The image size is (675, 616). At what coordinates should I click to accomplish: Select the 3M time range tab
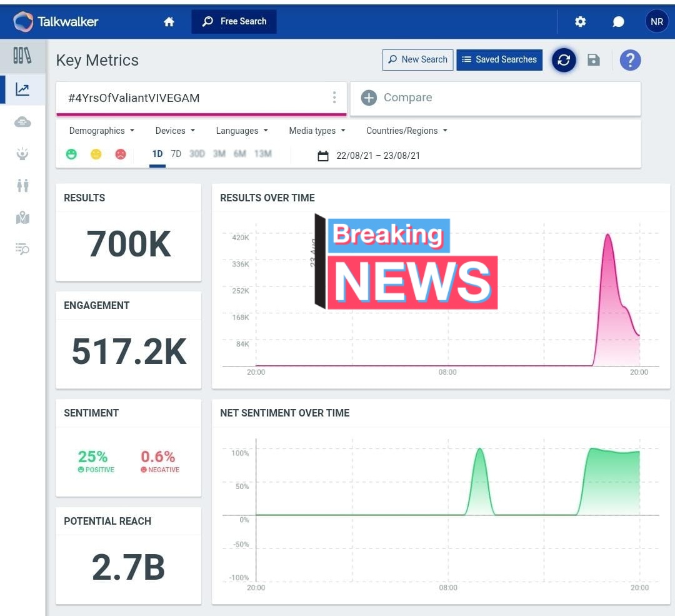point(219,154)
